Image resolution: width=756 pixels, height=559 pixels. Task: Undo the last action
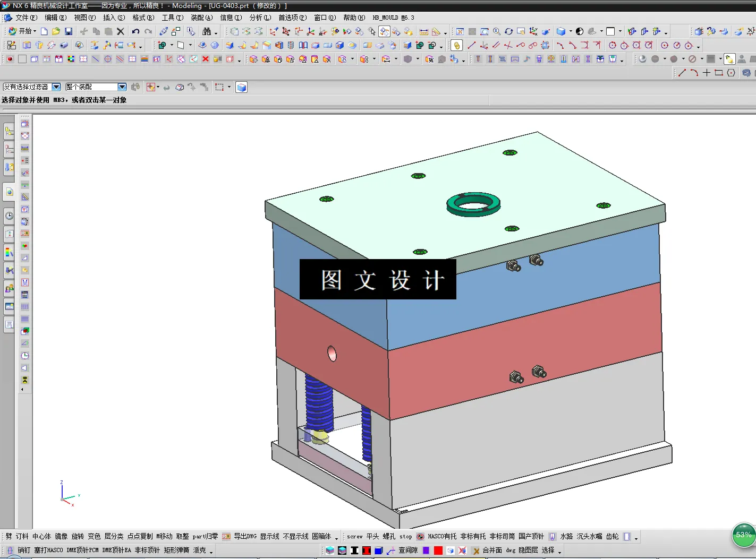point(136,31)
